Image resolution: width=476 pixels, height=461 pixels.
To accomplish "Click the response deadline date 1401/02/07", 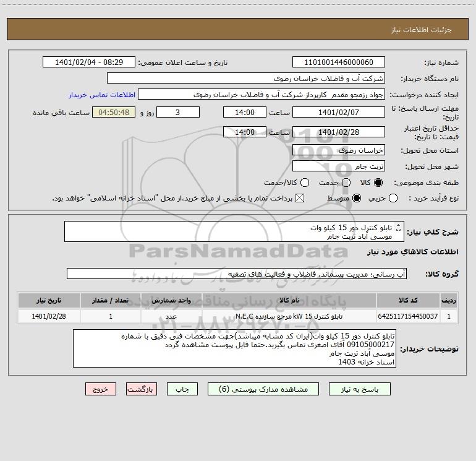I will tap(339, 112).
